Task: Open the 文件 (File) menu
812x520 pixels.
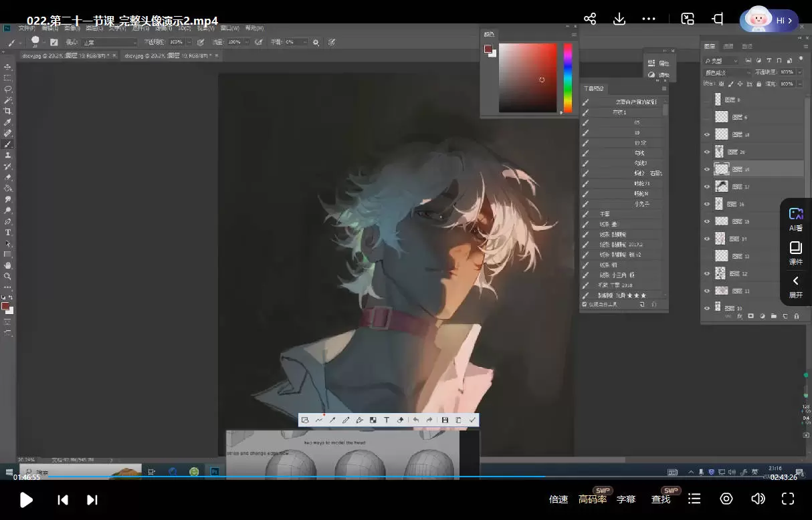Action: pos(26,28)
